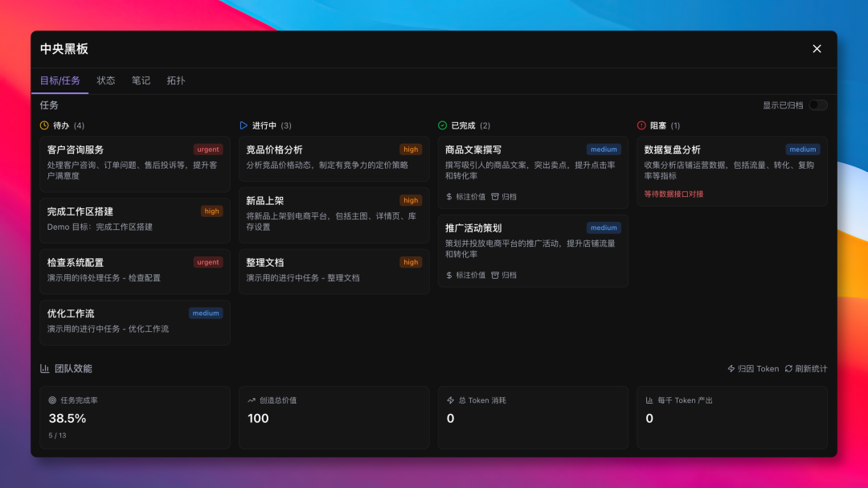Click the checkmark icon beside 已完成 column
Image resolution: width=868 pixels, height=488 pixels.
(442, 125)
